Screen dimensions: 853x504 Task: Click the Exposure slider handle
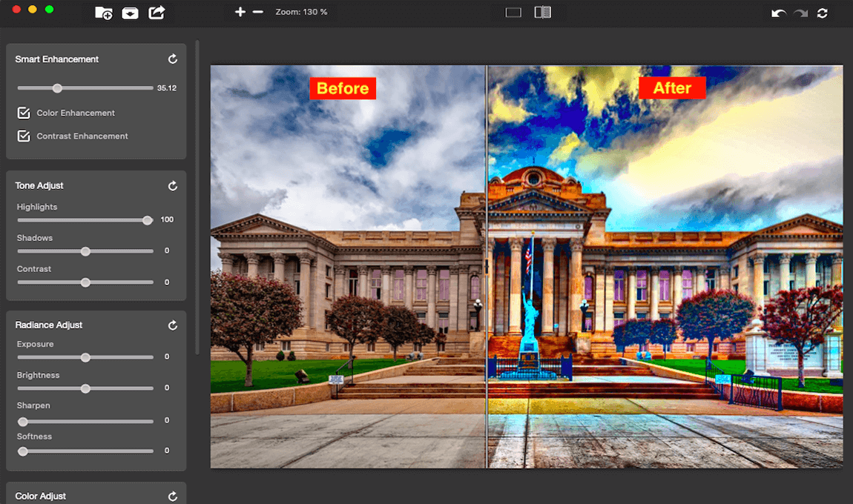point(85,357)
